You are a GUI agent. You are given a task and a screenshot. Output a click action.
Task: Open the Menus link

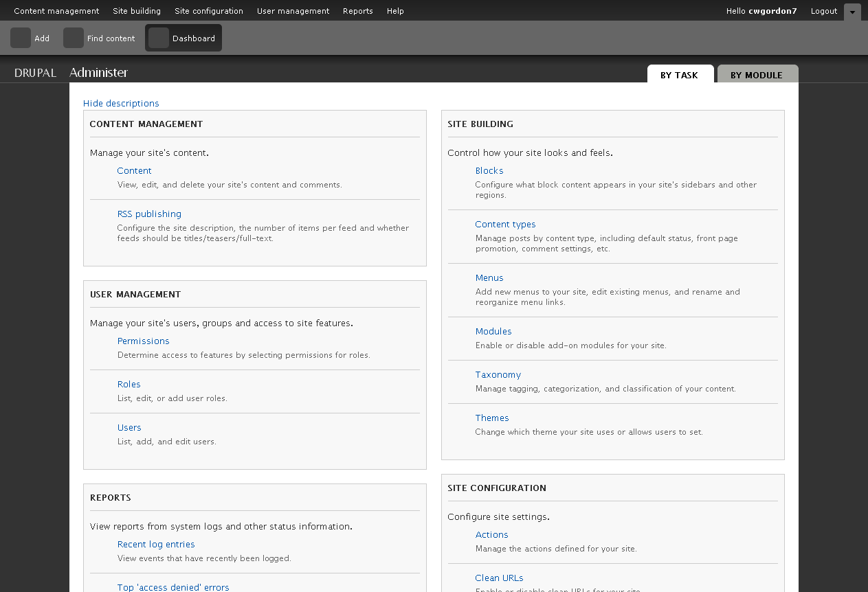pyautogui.click(x=489, y=277)
